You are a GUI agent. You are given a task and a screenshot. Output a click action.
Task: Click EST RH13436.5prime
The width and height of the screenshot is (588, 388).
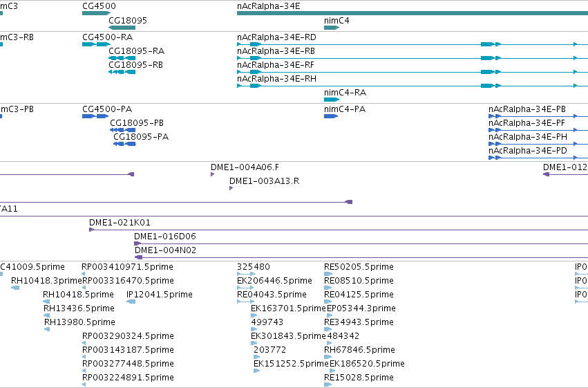tap(47, 315)
